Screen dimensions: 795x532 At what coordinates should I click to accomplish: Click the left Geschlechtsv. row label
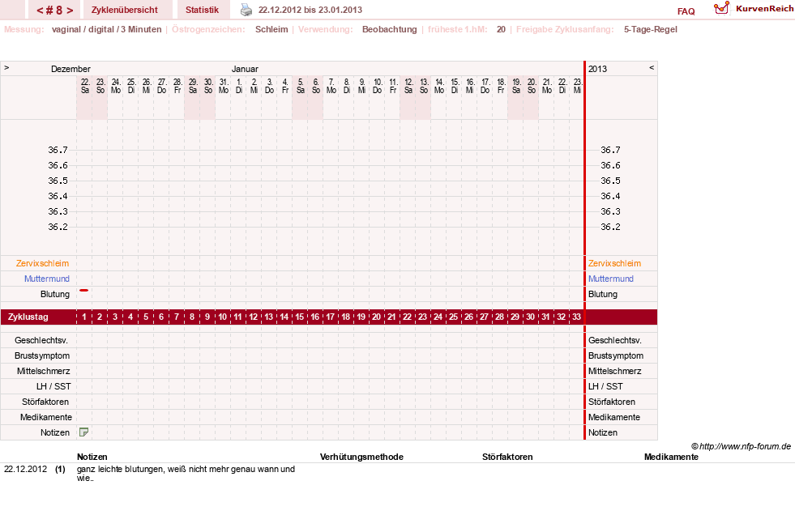[x=41, y=340]
